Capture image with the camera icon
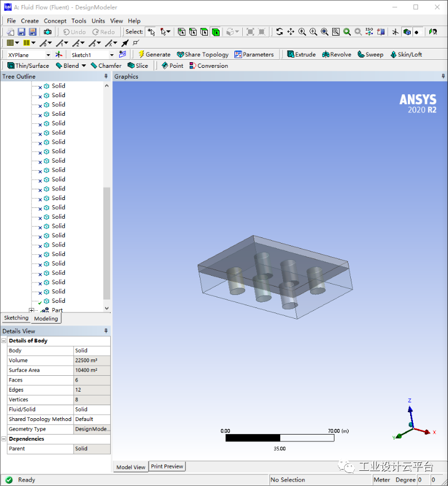Image resolution: width=448 pixels, height=486 pixels. 47,32
